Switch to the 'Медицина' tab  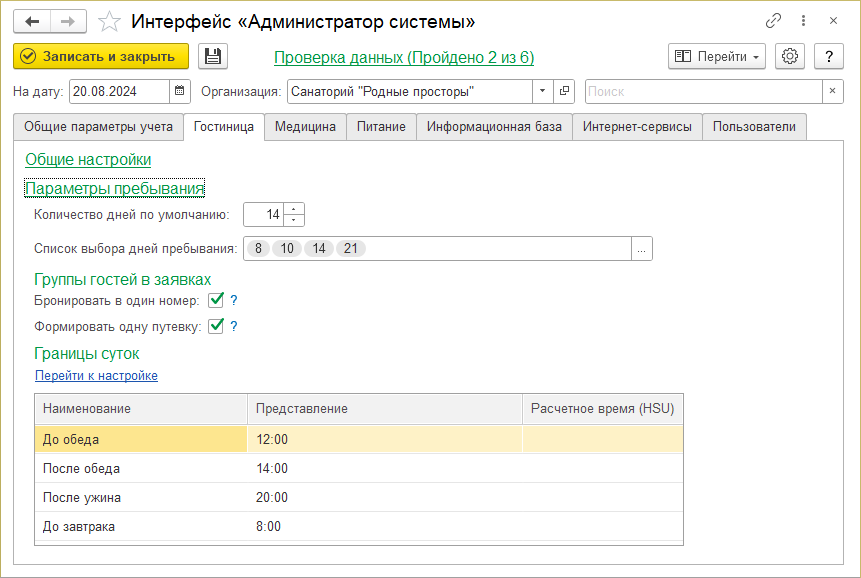pyautogui.click(x=305, y=127)
